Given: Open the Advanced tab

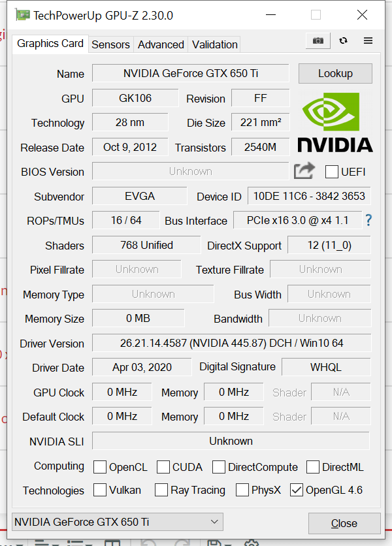Looking at the screenshot, I should coord(161,44).
